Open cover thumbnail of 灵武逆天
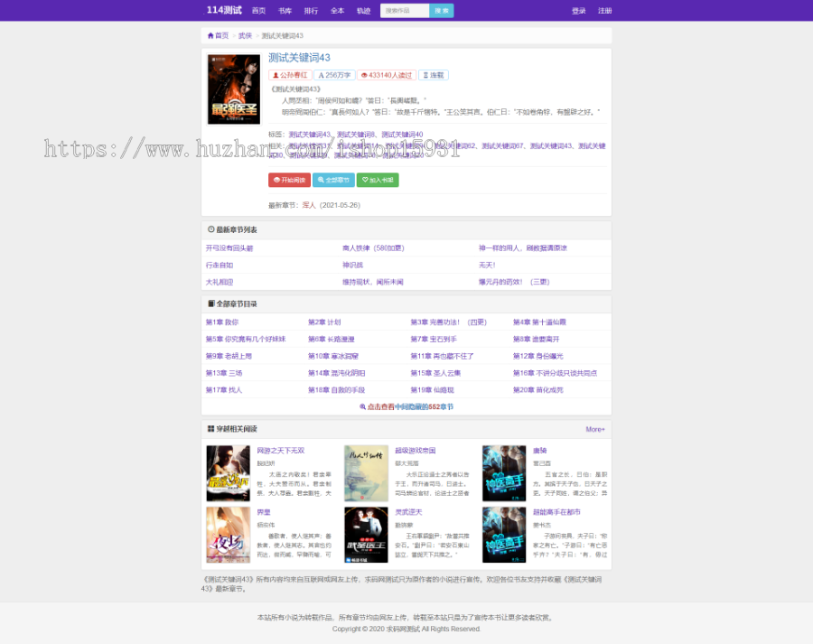Viewport: 813px width, 644px height. tap(366, 535)
